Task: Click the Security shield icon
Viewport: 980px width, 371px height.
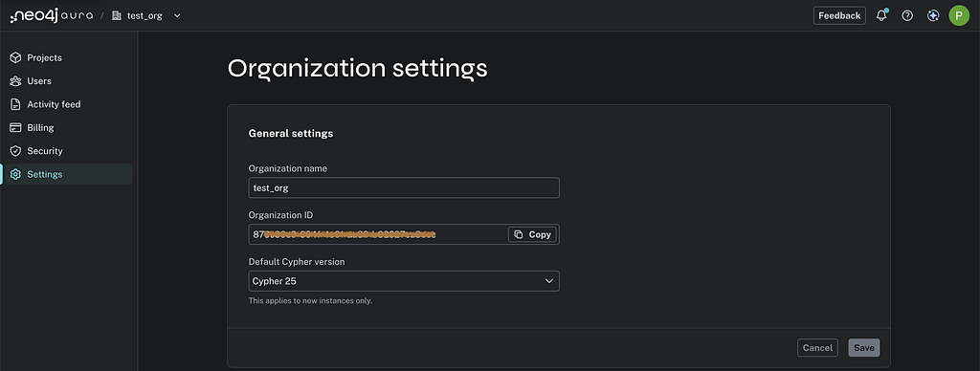Action: pyautogui.click(x=15, y=150)
